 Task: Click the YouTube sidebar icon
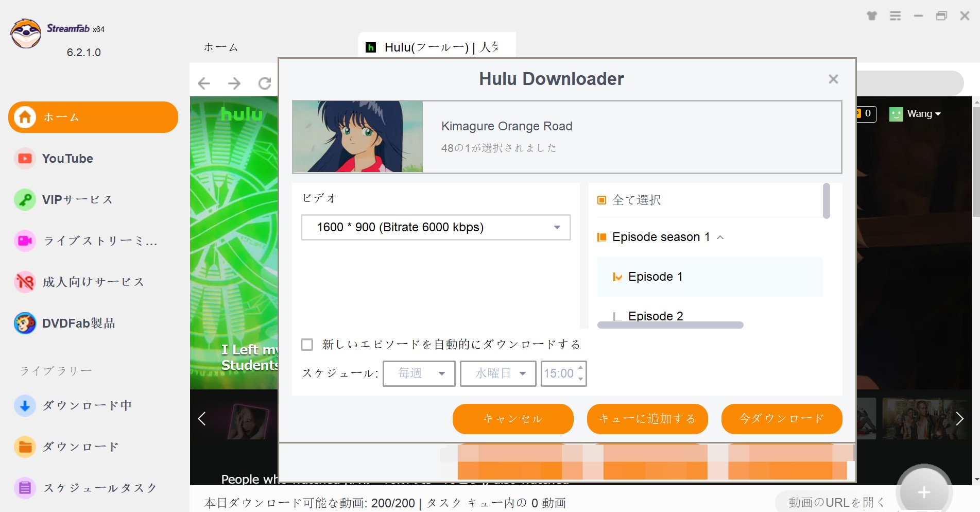[x=25, y=159]
